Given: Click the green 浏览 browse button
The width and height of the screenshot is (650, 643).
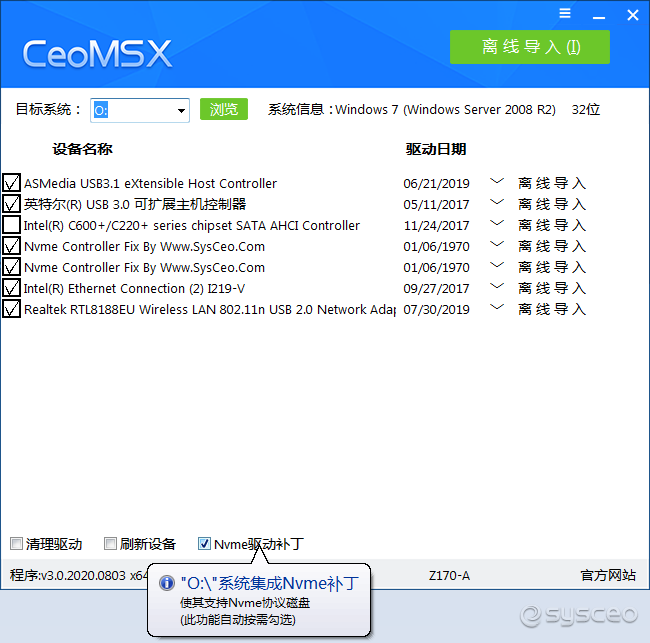Looking at the screenshot, I should tap(224, 109).
